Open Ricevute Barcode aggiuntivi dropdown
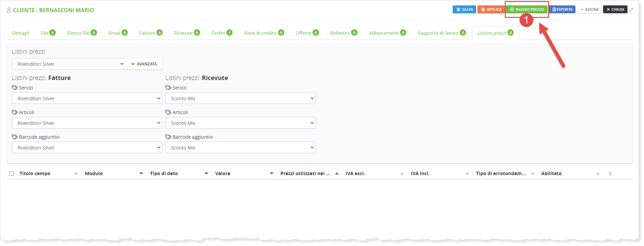This screenshot has width=644, height=246. (x=240, y=148)
